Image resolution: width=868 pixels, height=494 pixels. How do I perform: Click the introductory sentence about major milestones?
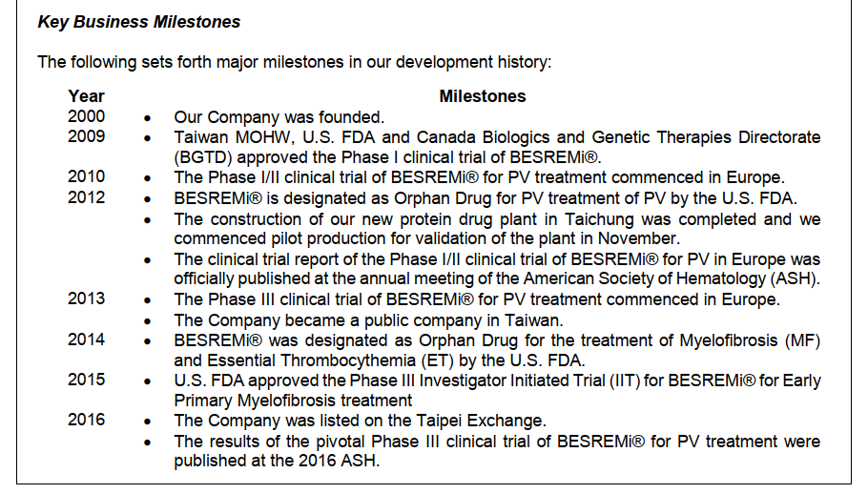[295, 63]
